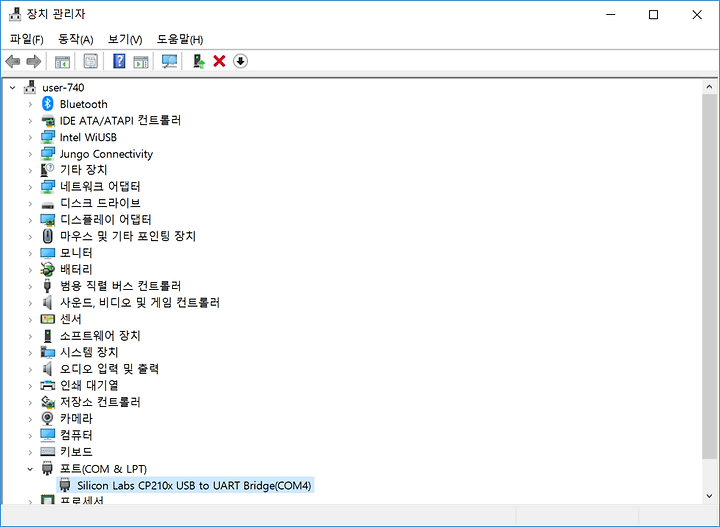Scan for hardware changes monitor icon
The height and width of the screenshot is (527, 720).
point(169,61)
